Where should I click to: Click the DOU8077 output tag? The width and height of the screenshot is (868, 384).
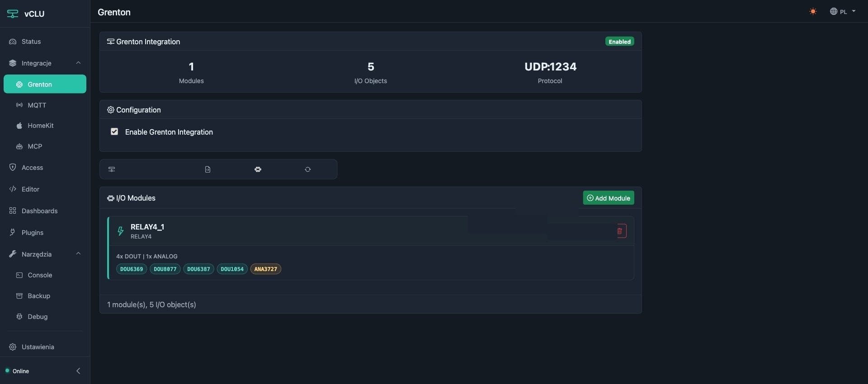pyautogui.click(x=165, y=269)
